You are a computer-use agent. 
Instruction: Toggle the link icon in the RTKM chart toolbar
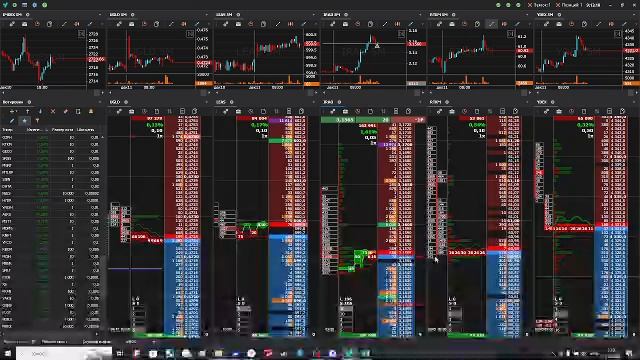click(x=439, y=24)
